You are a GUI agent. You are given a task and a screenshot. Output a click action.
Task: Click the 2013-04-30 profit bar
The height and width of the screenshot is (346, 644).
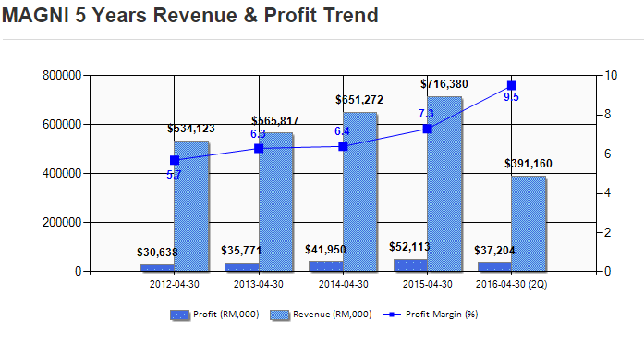(242, 267)
